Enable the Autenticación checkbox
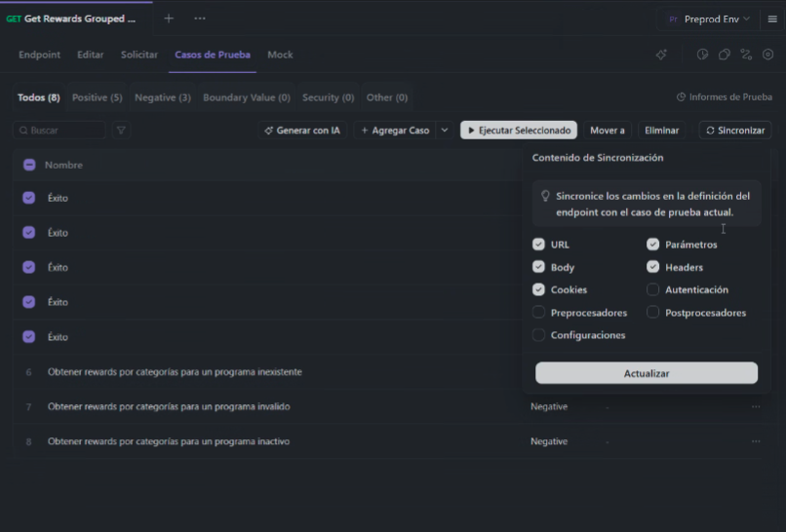The image size is (786, 532). coord(653,289)
